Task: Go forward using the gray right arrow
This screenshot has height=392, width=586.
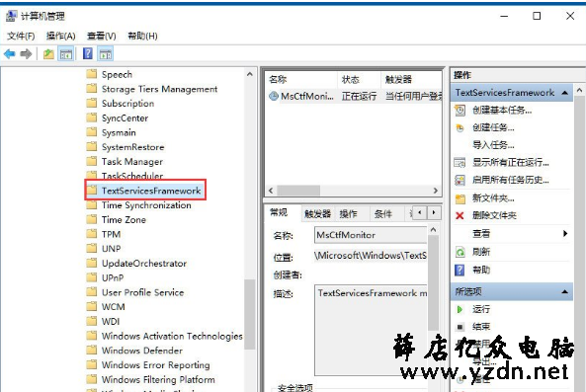Action: tap(26, 54)
